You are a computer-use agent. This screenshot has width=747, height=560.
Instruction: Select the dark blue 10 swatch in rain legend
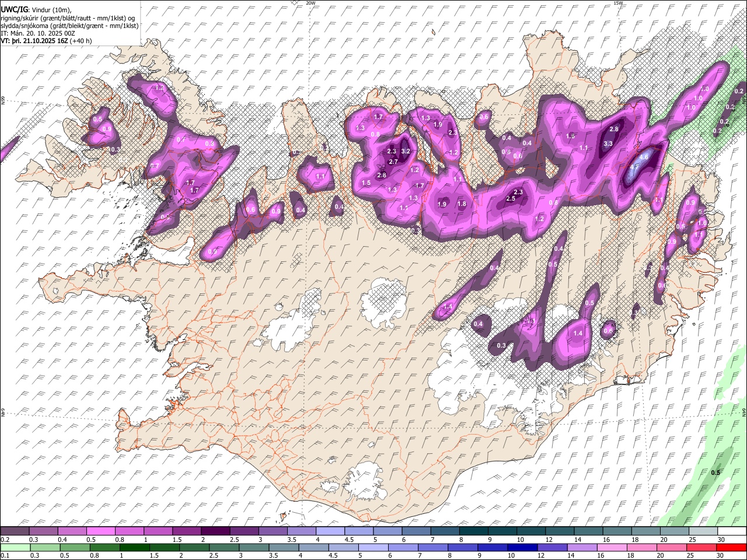click(522, 547)
